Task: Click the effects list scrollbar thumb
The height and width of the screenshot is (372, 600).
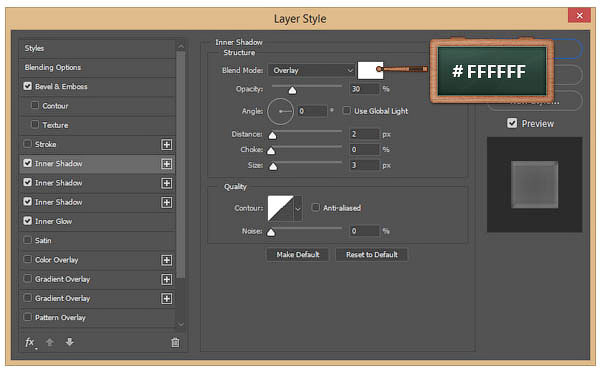Action: pyautogui.click(x=181, y=165)
